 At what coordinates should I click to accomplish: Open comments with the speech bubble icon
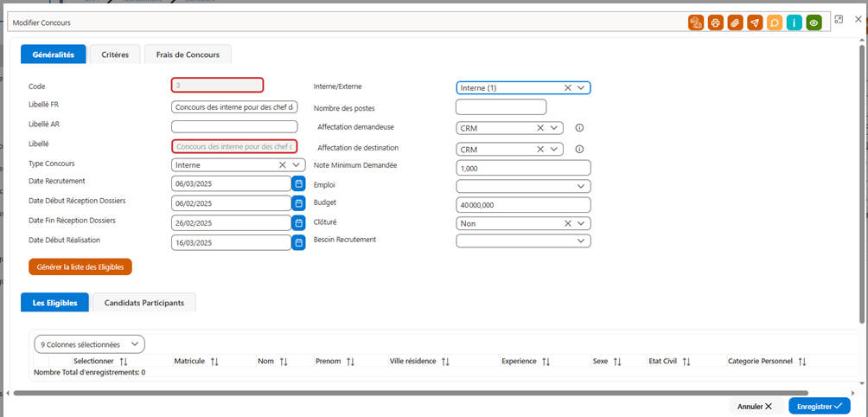(x=775, y=22)
